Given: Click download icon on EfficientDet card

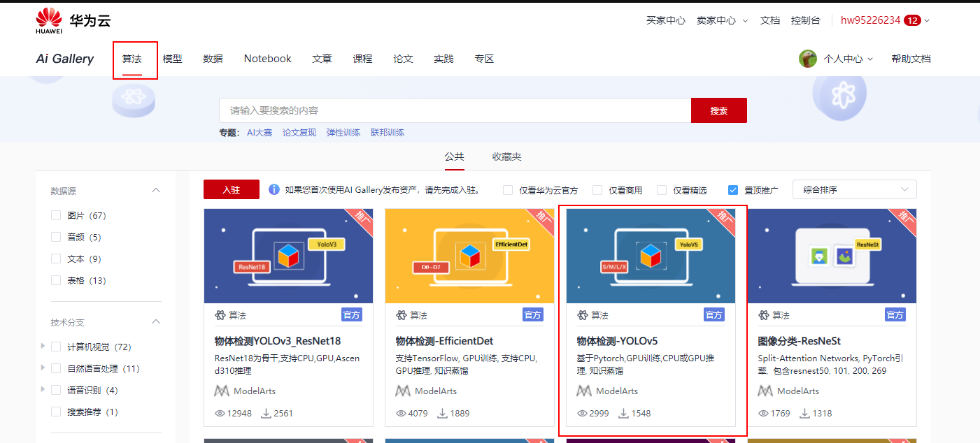Looking at the screenshot, I should tap(443, 413).
